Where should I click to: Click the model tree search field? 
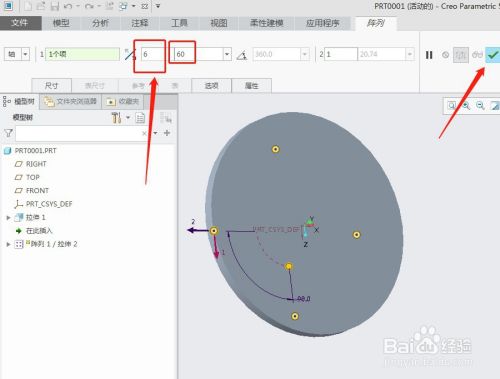[78, 133]
